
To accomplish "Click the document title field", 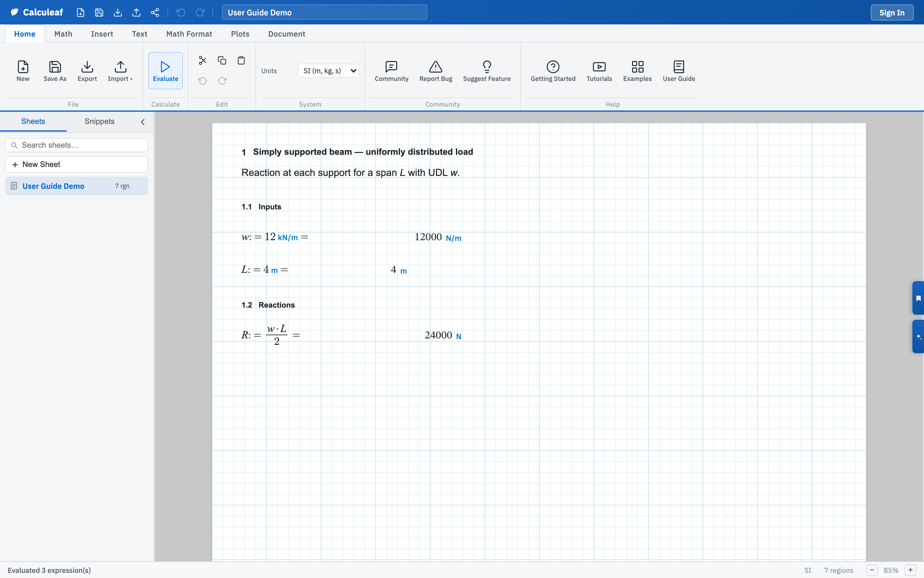I will [325, 12].
